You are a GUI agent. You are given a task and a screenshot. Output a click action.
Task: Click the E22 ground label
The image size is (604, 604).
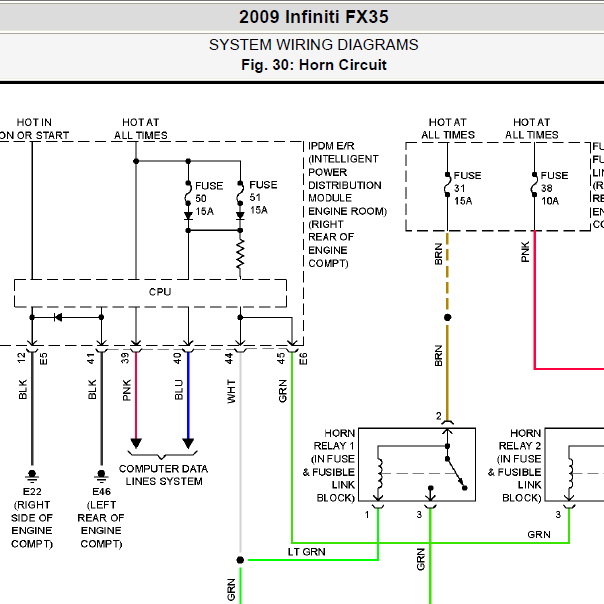(32, 517)
